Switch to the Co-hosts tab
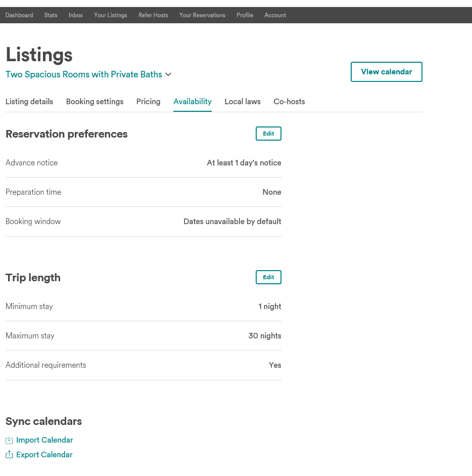 pos(289,102)
